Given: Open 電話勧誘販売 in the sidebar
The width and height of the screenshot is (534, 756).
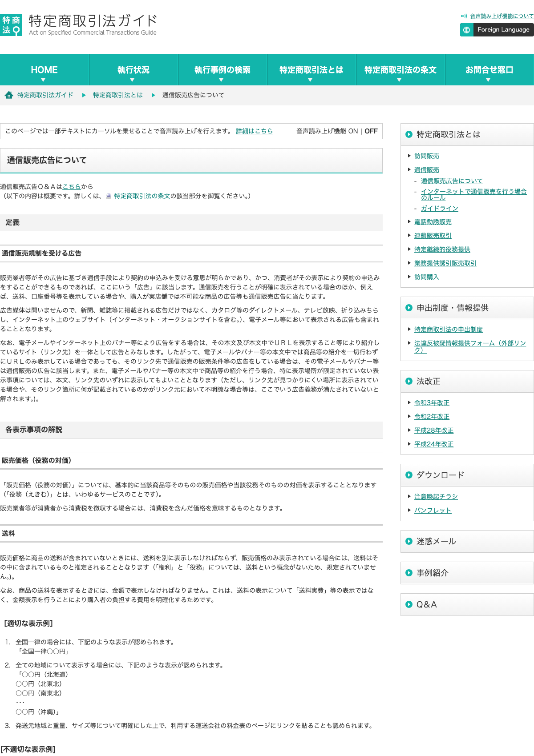Looking at the screenshot, I should pyautogui.click(x=433, y=222).
